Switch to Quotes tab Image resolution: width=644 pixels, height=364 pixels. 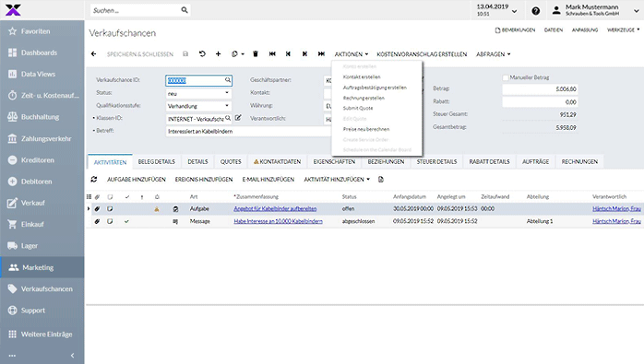point(231,161)
